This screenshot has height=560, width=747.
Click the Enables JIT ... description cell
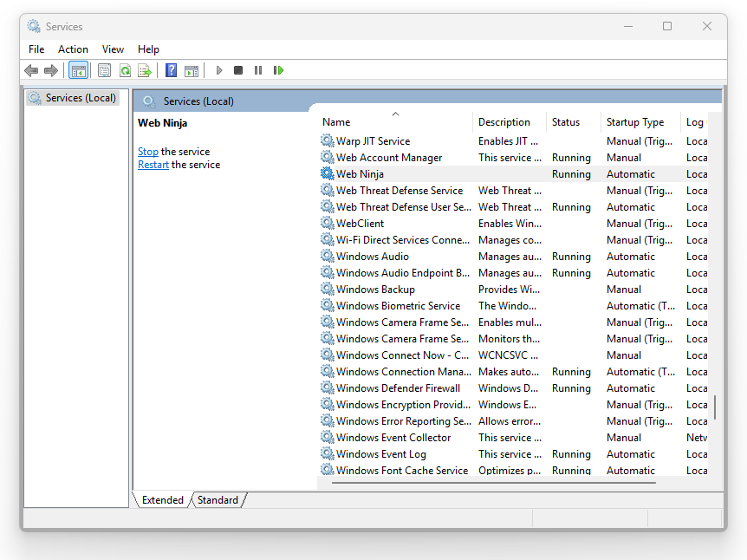click(509, 141)
